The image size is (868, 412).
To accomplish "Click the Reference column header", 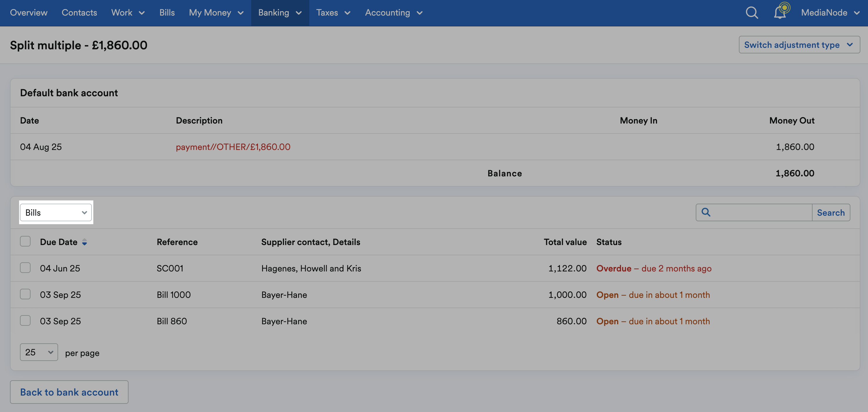I will point(177,242).
